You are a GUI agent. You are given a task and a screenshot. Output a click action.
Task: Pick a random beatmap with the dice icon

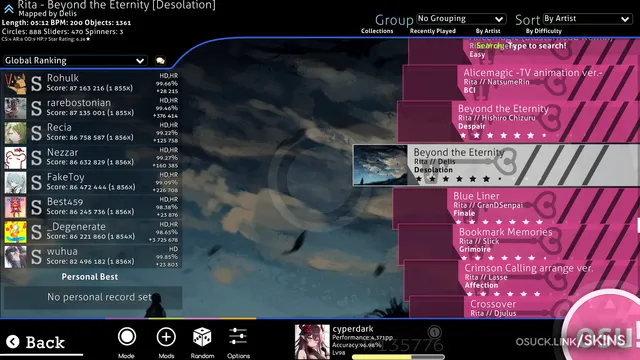click(202, 337)
